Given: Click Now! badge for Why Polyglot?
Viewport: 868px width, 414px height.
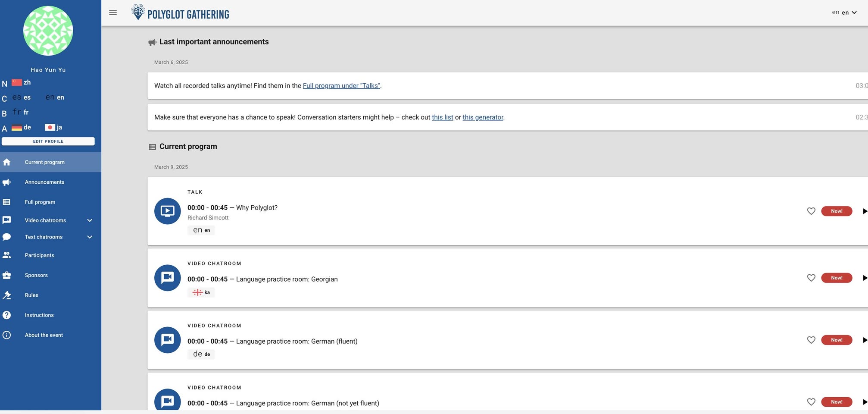Looking at the screenshot, I should point(837,211).
